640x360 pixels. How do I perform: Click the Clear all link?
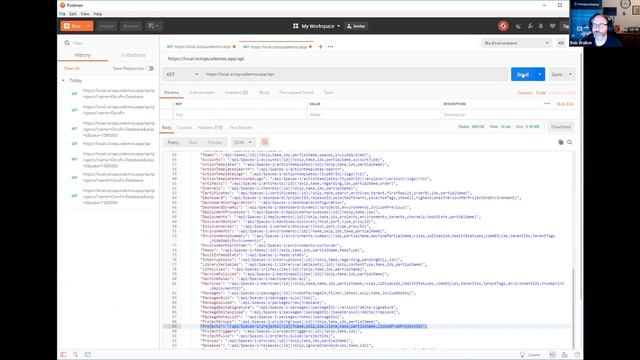point(71,68)
